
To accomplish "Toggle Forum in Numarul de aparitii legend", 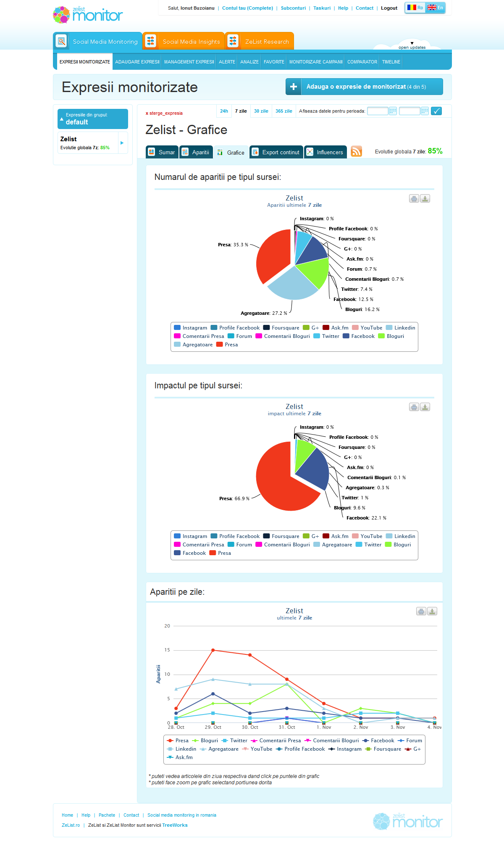I will tap(240, 336).
